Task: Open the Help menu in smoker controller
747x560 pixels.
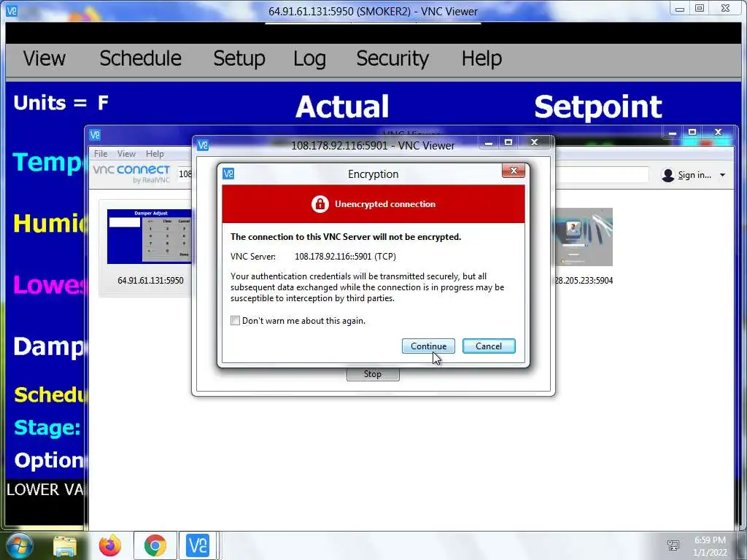Action: 481,59
